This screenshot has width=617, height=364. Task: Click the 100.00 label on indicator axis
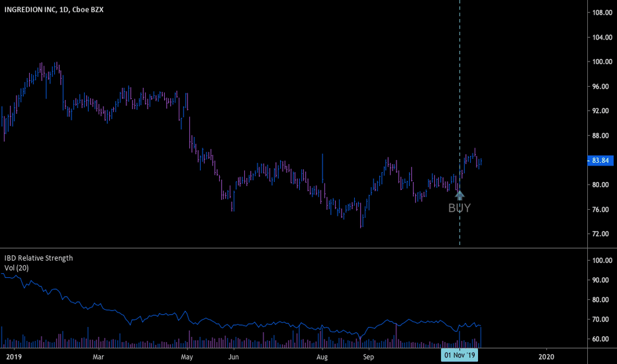tap(602, 261)
